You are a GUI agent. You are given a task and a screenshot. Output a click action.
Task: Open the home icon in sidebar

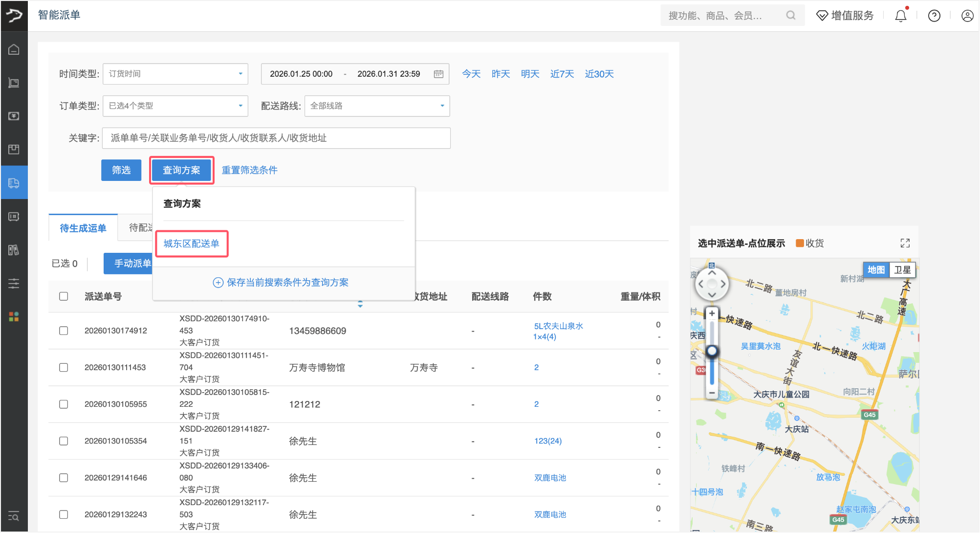[x=14, y=49]
